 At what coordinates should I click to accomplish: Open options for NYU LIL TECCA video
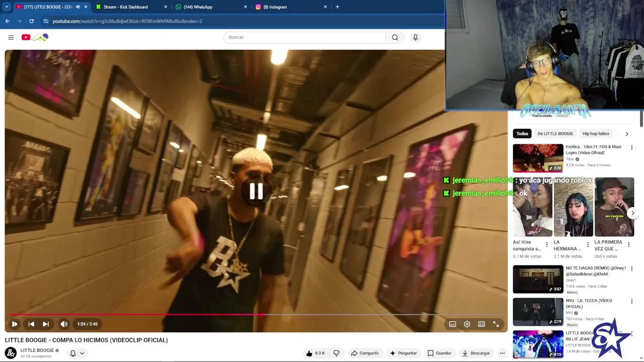(x=632, y=301)
